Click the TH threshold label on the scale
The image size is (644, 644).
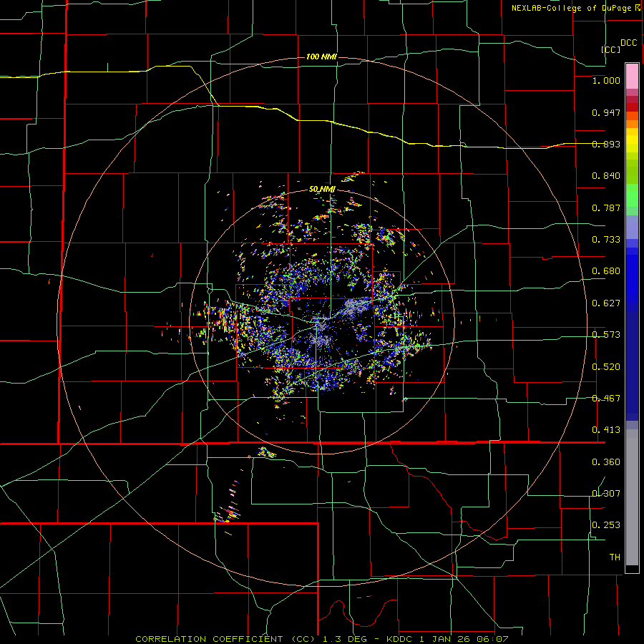coord(615,557)
